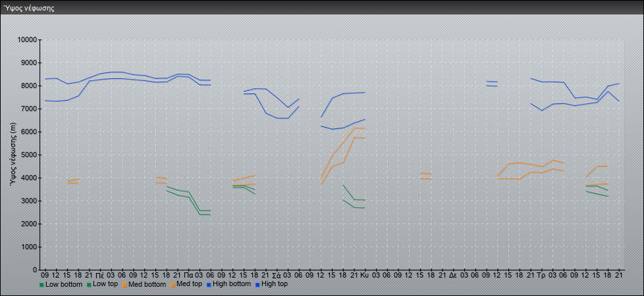Click the 0 y-axis label
Image resolution: width=644 pixels, height=296 pixels.
point(36,270)
